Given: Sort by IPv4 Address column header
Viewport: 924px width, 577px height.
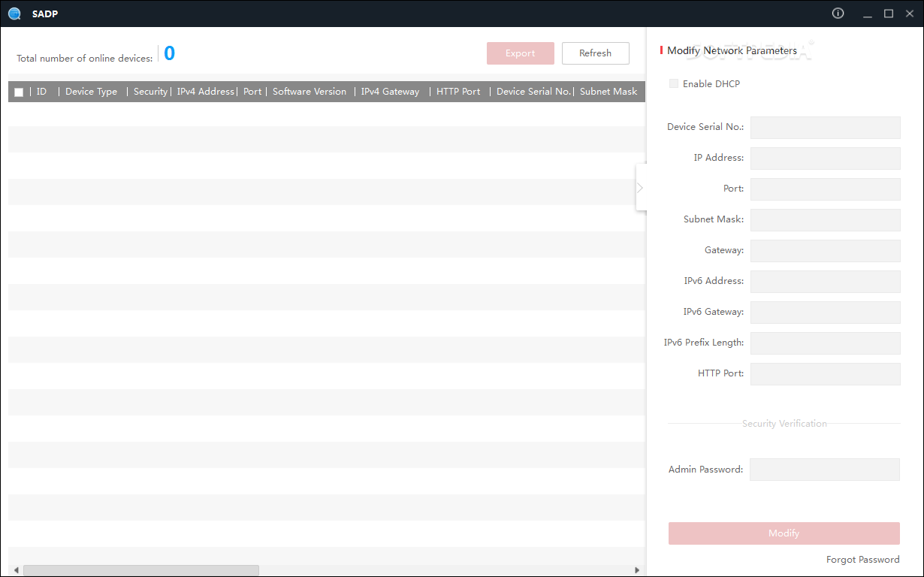Looking at the screenshot, I should coord(205,92).
